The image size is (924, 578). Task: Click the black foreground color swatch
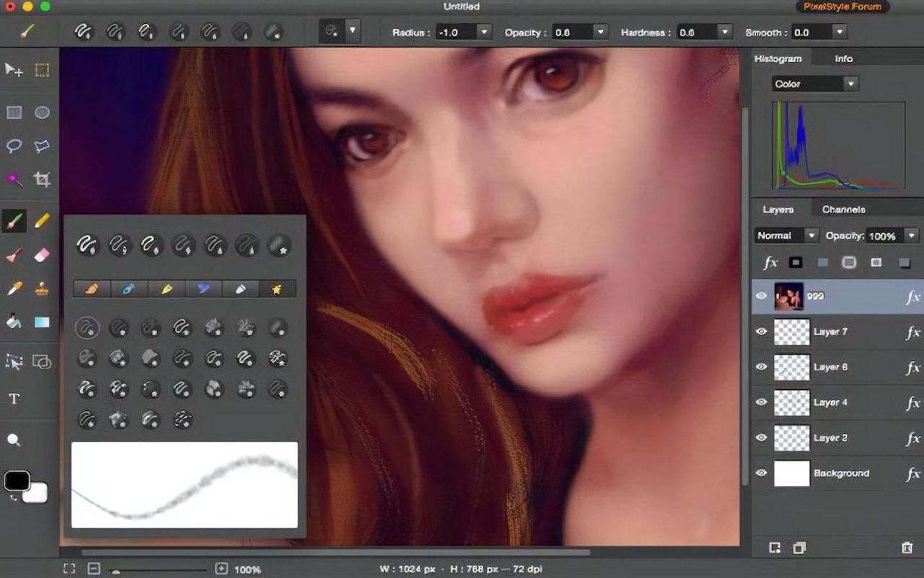click(16, 480)
